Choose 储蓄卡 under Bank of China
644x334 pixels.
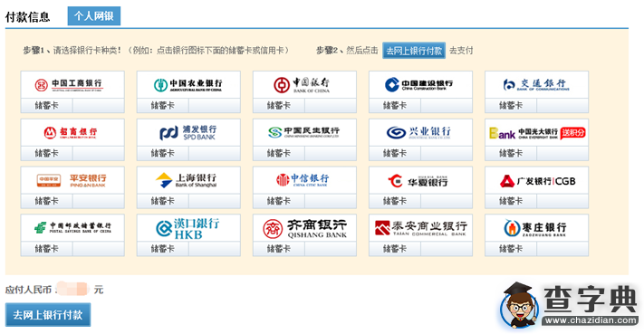pos(279,106)
